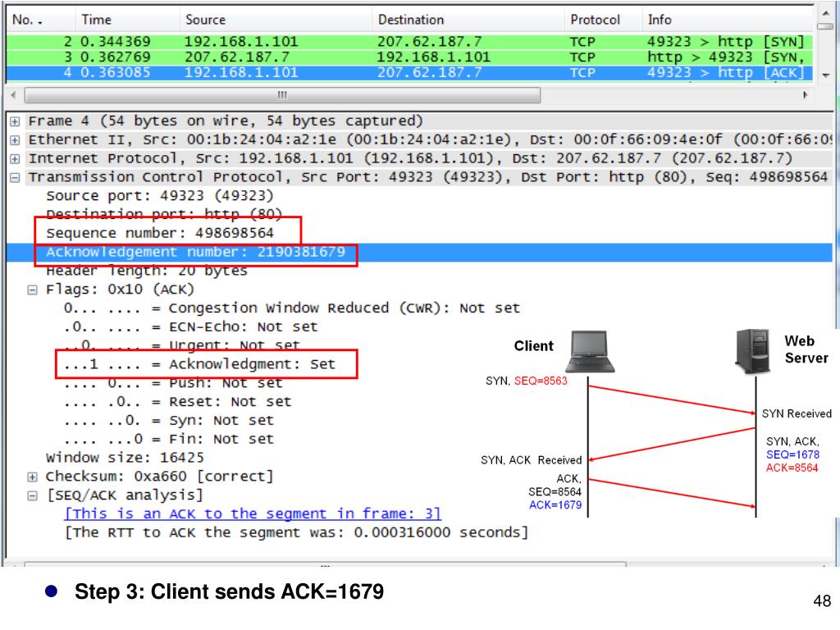Collapse the Transmission Control Protocol node

15,178
